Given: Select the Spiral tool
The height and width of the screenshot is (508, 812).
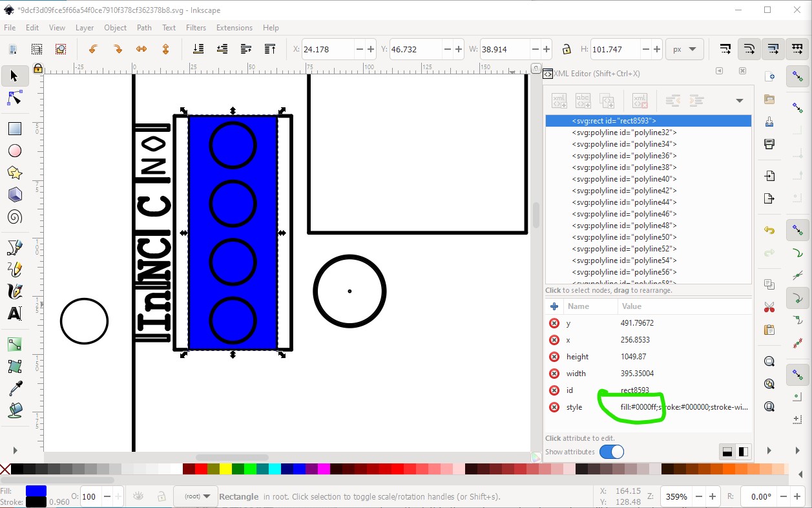Looking at the screenshot, I should [x=14, y=217].
